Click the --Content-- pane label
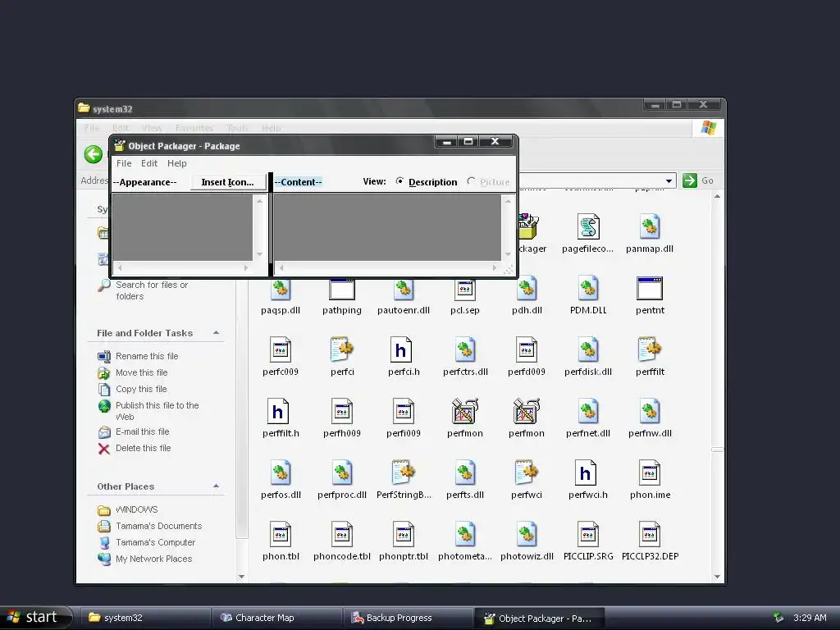Screen dimensions: 840x630 click(x=298, y=182)
